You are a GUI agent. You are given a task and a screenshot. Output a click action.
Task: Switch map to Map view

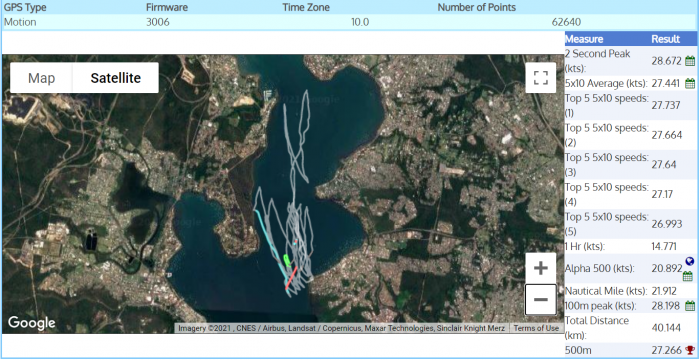click(42, 78)
